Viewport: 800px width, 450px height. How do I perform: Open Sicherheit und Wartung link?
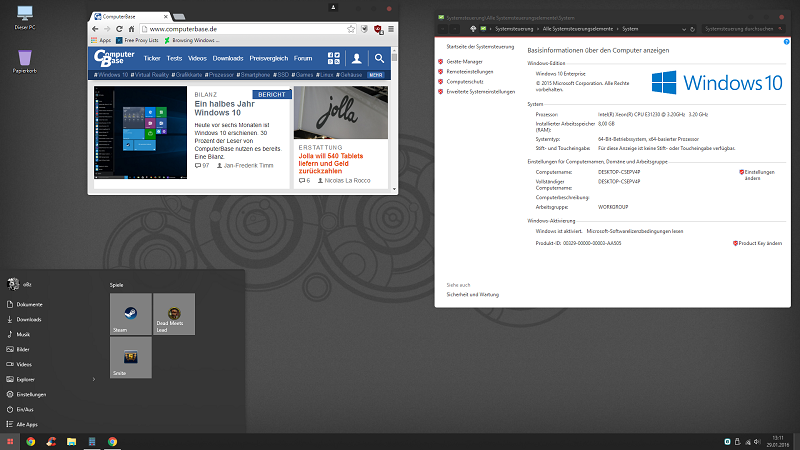472,295
